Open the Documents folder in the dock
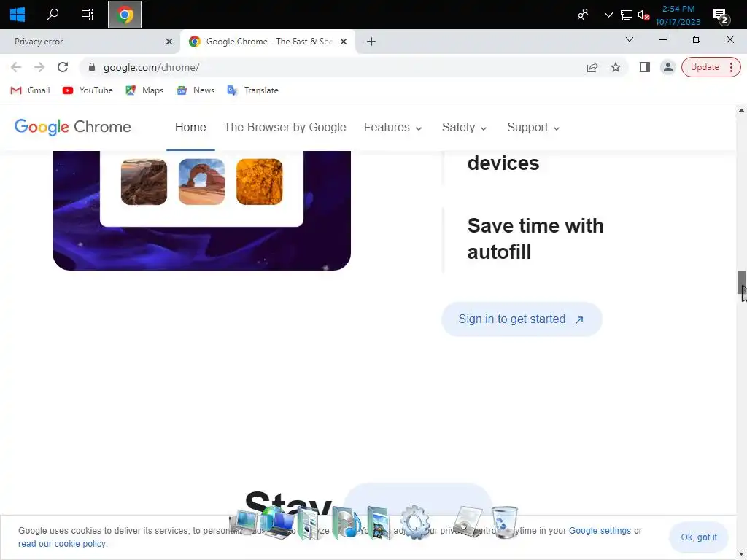This screenshot has width=747, height=560. 311,524
